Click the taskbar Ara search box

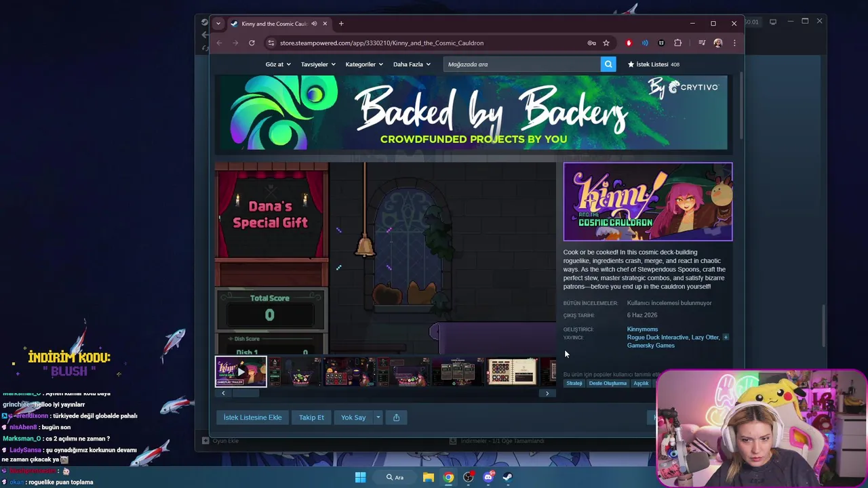coord(395,477)
